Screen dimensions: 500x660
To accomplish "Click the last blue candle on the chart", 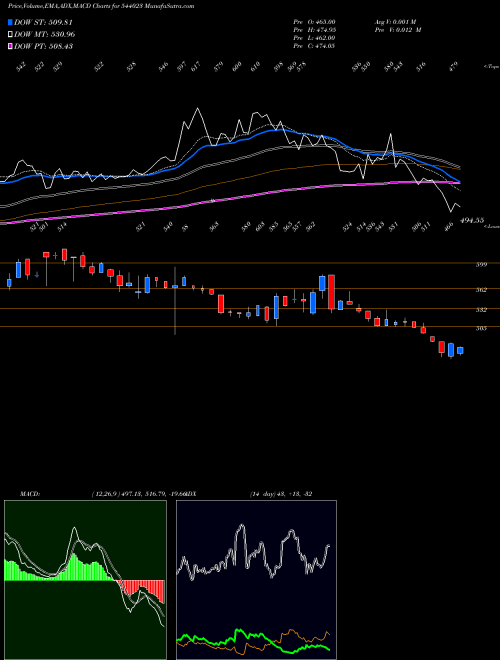I will (460, 350).
